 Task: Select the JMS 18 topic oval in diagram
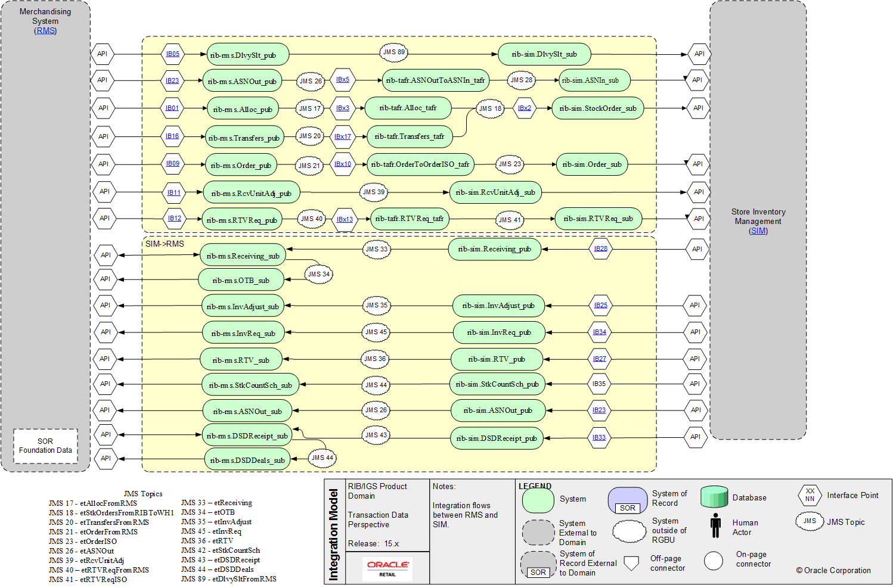click(x=490, y=108)
